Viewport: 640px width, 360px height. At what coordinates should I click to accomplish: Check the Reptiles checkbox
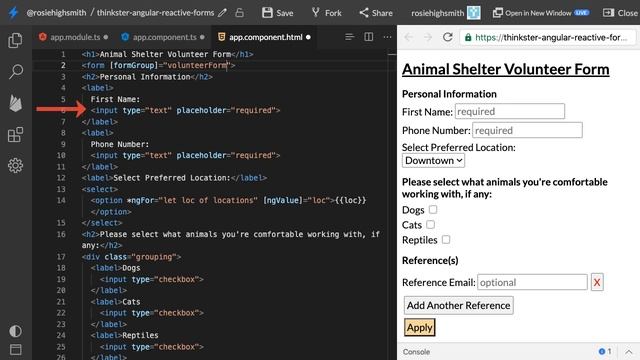446,240
